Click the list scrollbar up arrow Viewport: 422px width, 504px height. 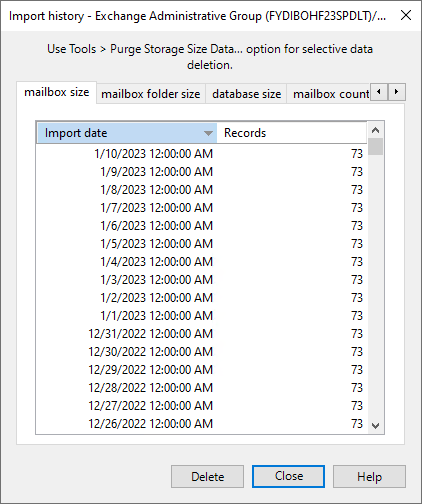376,130
